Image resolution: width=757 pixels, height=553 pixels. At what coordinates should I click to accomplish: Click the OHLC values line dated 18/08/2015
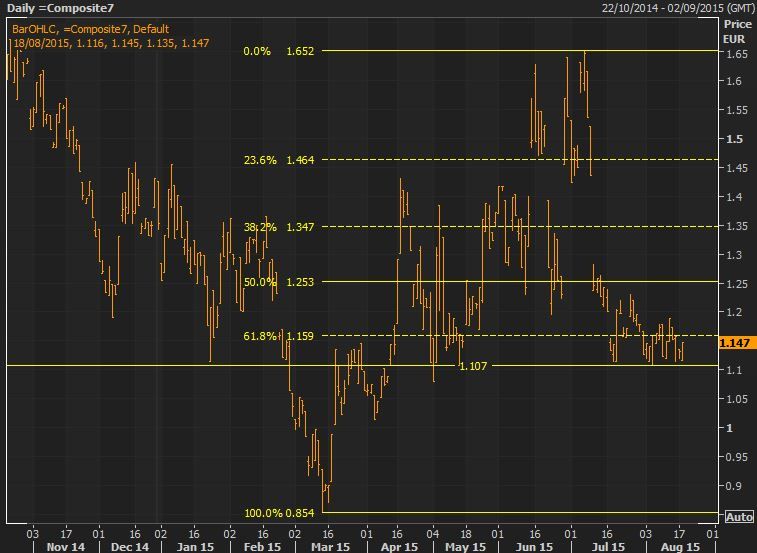click(95, 43)
